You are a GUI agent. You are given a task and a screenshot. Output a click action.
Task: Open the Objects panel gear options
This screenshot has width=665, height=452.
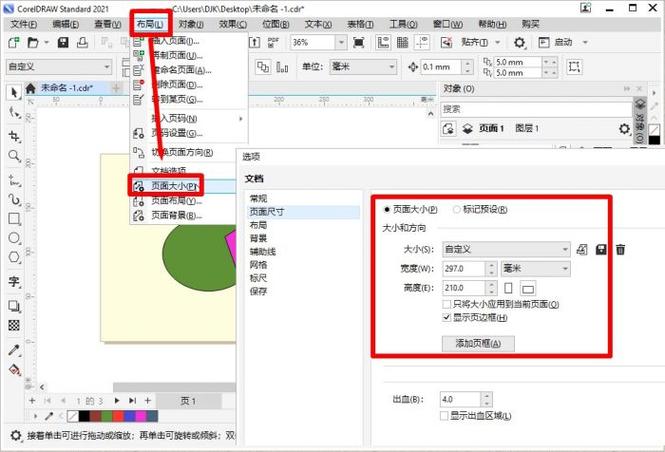click(624, 128)
